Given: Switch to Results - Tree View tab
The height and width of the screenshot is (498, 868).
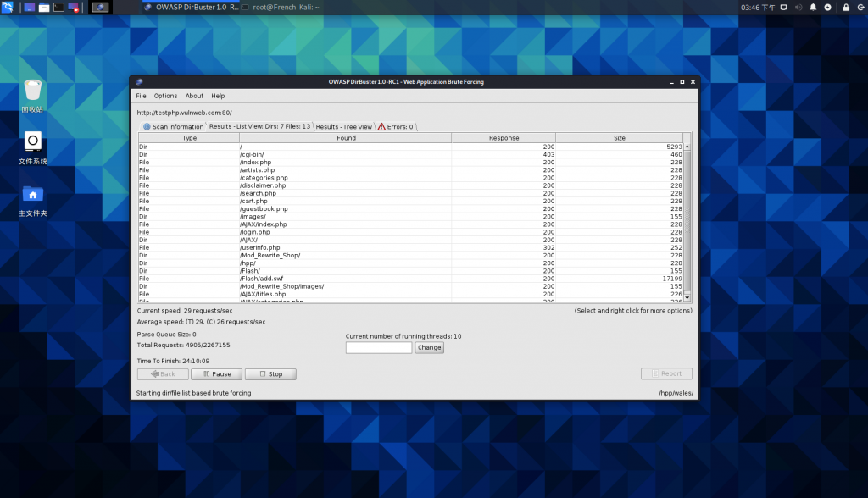Looking at the screenshot, I should tap(344, 127).
